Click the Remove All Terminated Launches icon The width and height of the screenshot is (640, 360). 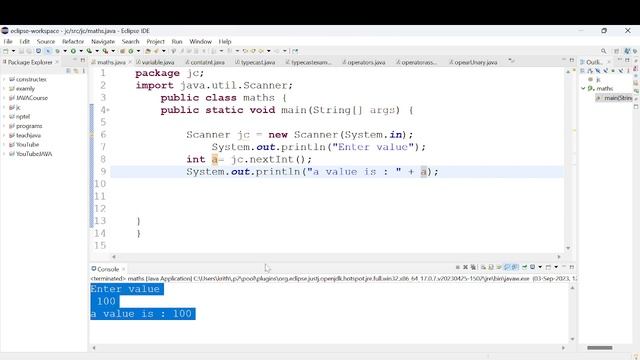click(473, 267)
